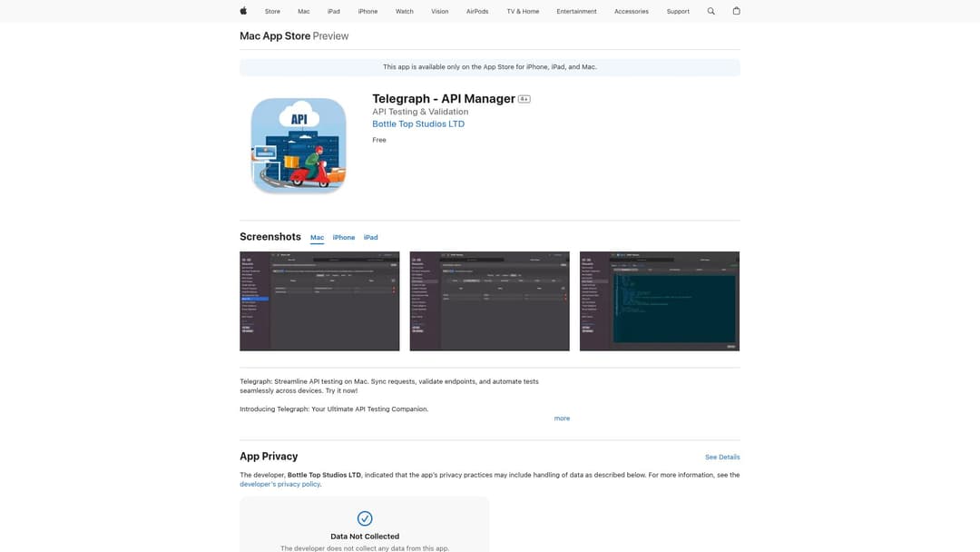Open the Bottle Top Studios LTD link
Image resolution: width=980 pixels, height=552 pixels.
tap(418, 124)
